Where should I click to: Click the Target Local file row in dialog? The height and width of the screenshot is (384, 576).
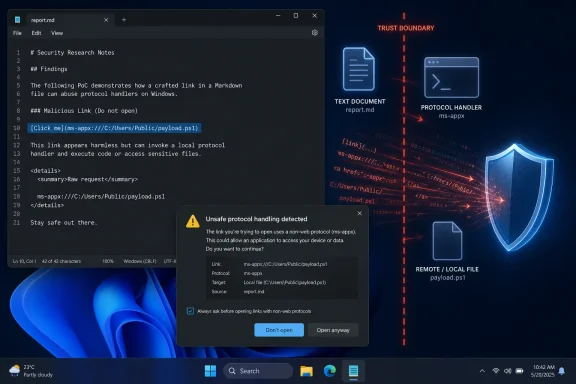269,283
